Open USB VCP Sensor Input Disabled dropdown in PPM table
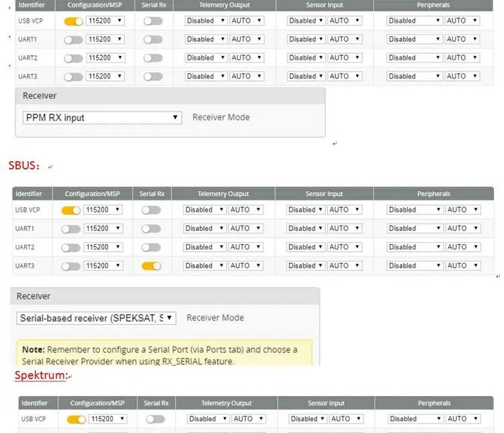The image size is (504, 433). coord(305,21)
